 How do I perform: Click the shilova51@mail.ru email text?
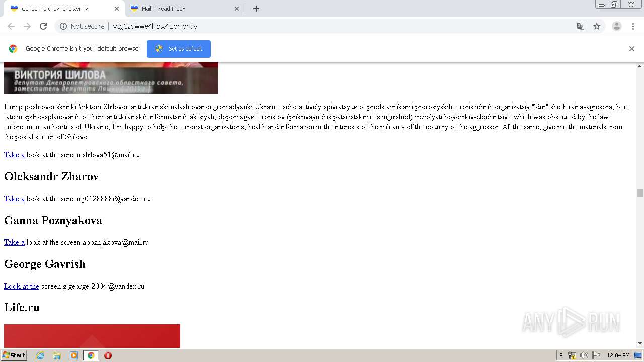point(111,155)
